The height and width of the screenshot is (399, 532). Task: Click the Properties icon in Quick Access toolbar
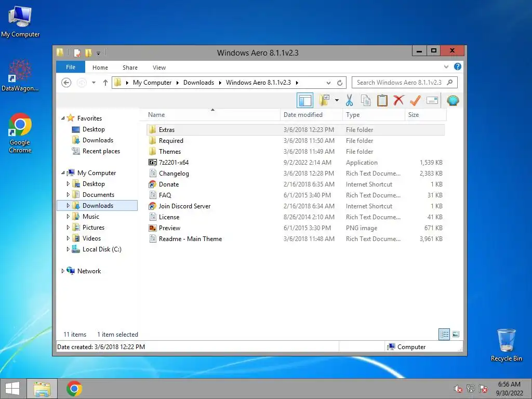(77, 52)
